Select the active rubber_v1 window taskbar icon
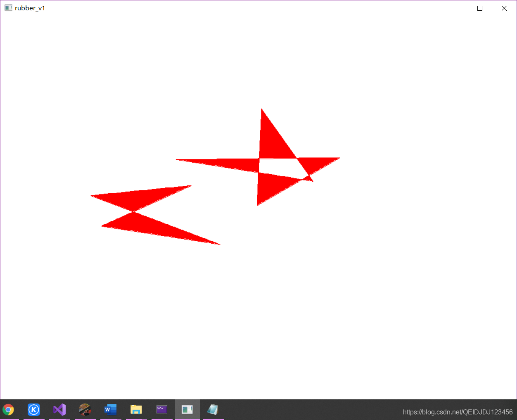517x420 pixels. click(x=187, y=410)
